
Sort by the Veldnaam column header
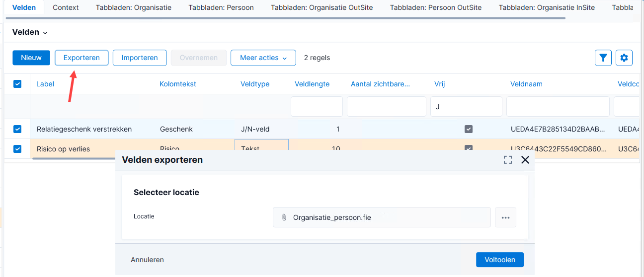(526, 84)
